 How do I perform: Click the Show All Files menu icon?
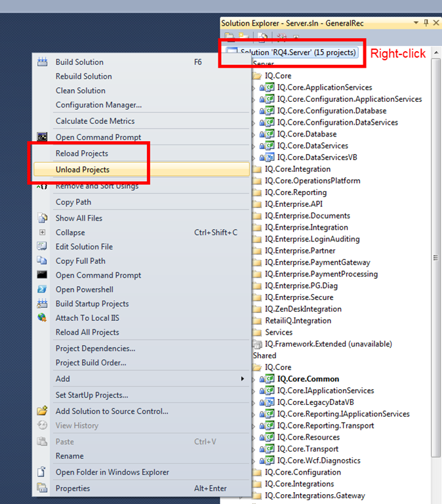tap(42, 218)
